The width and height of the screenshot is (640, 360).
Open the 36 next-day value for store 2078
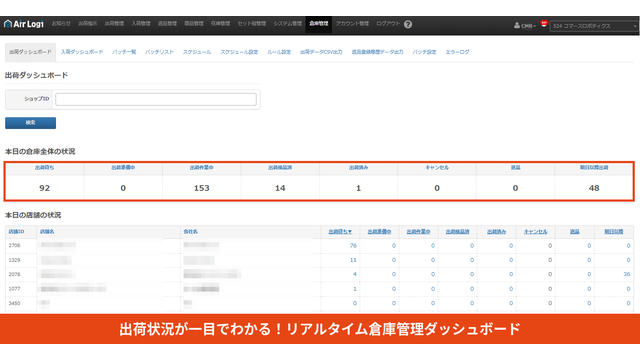point(627,274)
